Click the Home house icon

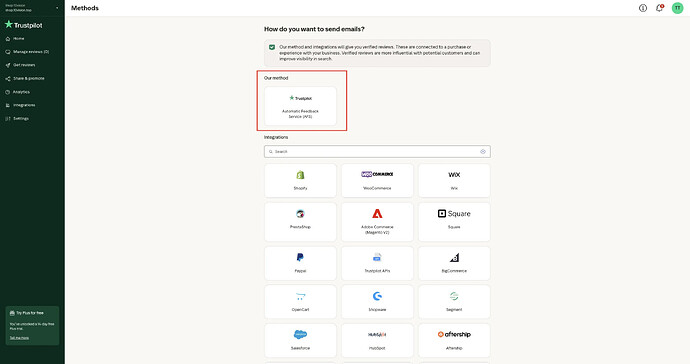7,39
